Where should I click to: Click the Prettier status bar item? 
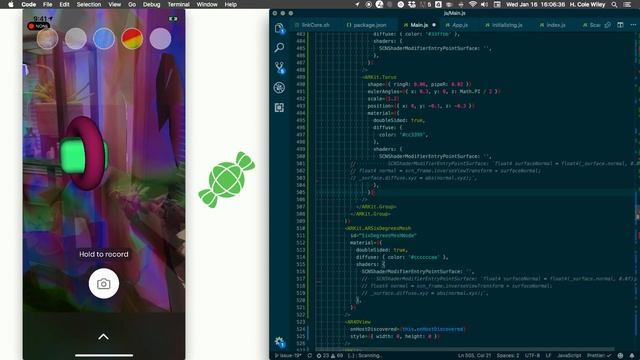pos(599,356)
